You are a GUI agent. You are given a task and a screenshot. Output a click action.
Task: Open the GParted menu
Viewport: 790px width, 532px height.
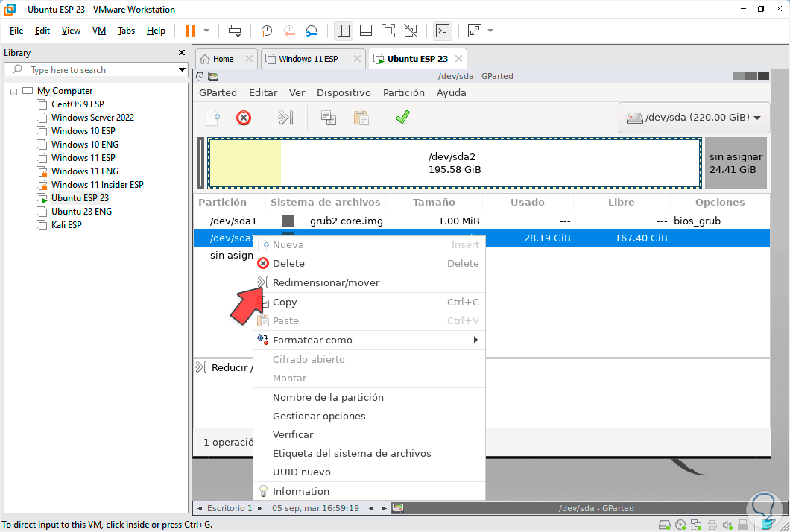pos(218,92)
